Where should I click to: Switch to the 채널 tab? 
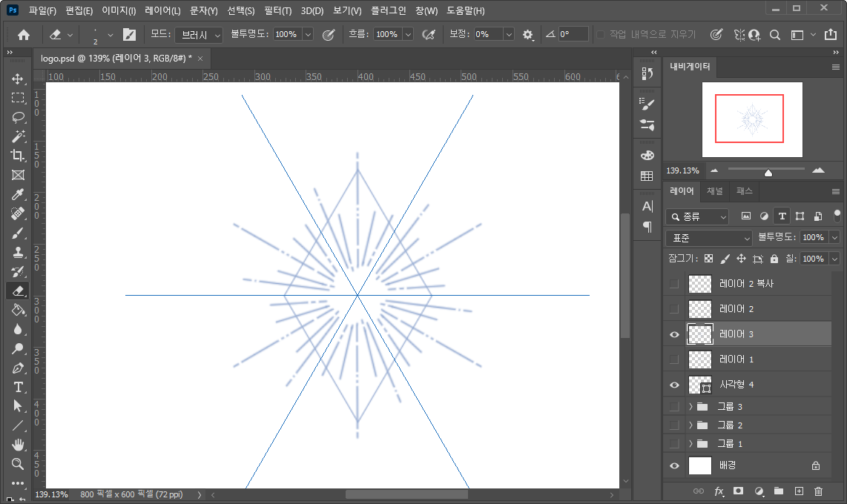coord(715,191)
